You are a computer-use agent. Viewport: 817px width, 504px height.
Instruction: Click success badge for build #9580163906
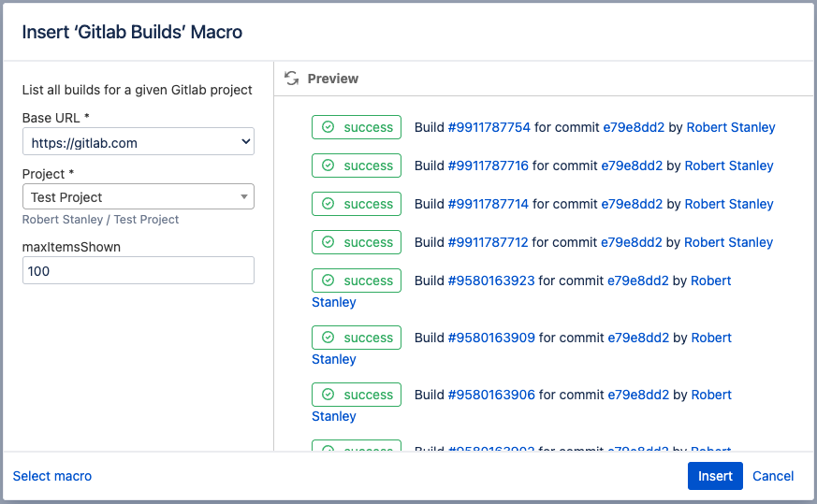(x=356, y=395)
